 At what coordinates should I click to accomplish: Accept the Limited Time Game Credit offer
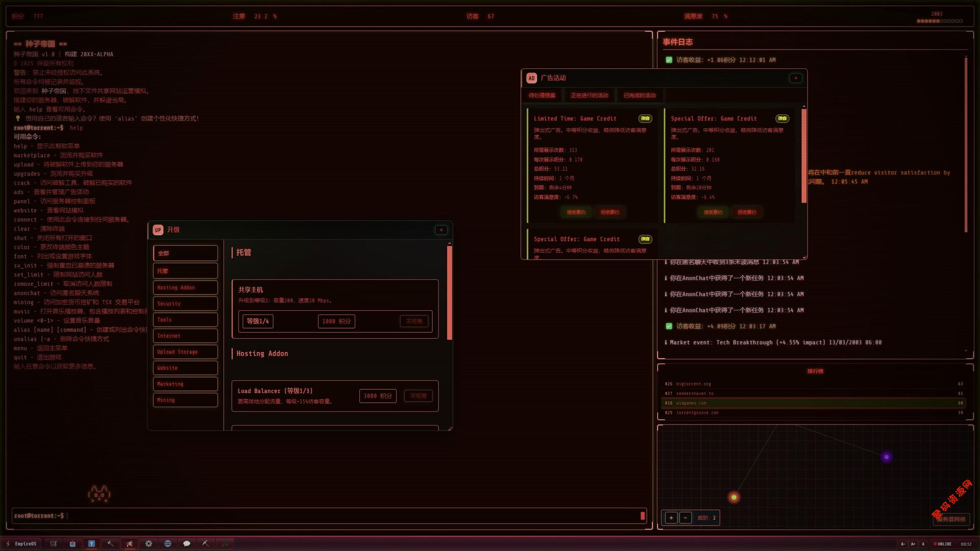576,212
